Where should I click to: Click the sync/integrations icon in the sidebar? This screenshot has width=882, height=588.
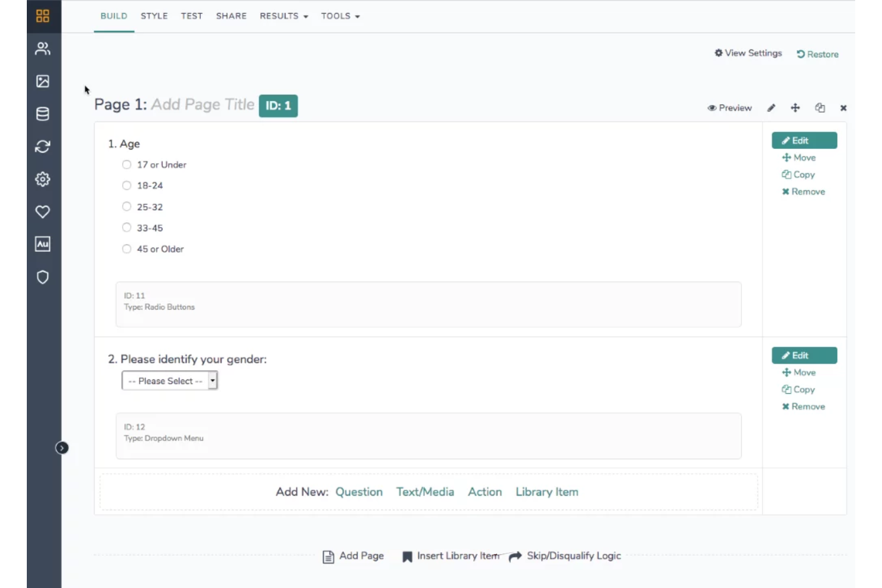pyautogui.click(x=42, y=147)
